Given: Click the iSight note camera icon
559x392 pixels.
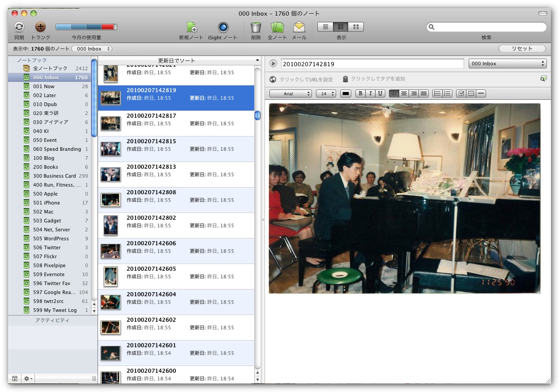Looking at the screenshot, I should [223, 27].
